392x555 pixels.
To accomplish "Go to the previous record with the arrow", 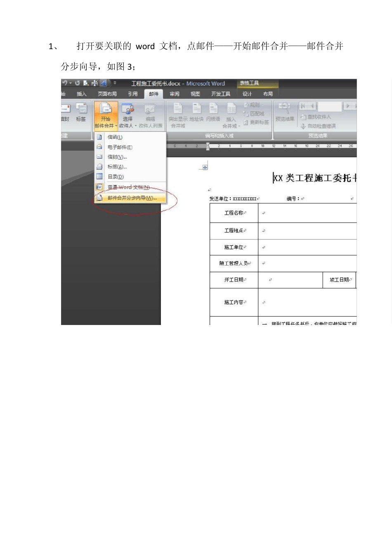I will tap(312, 106).
